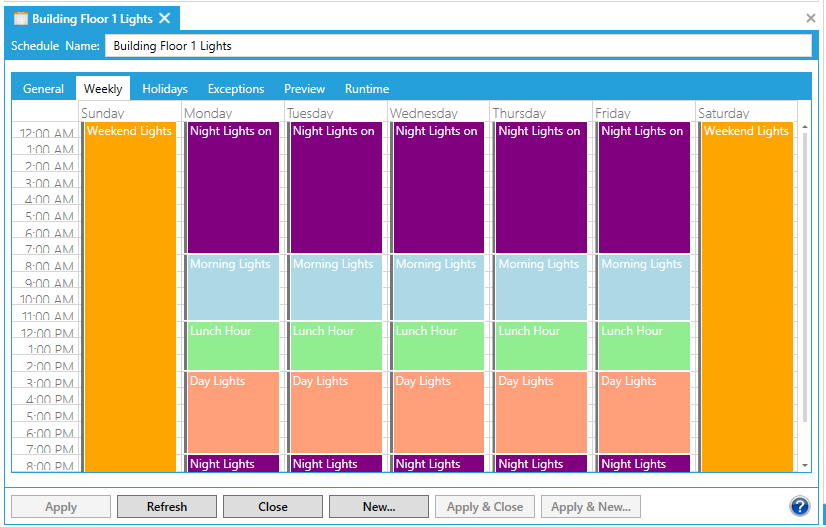Click in the Schedule Name field
The image size is (826, 528).
coord(458,46)
